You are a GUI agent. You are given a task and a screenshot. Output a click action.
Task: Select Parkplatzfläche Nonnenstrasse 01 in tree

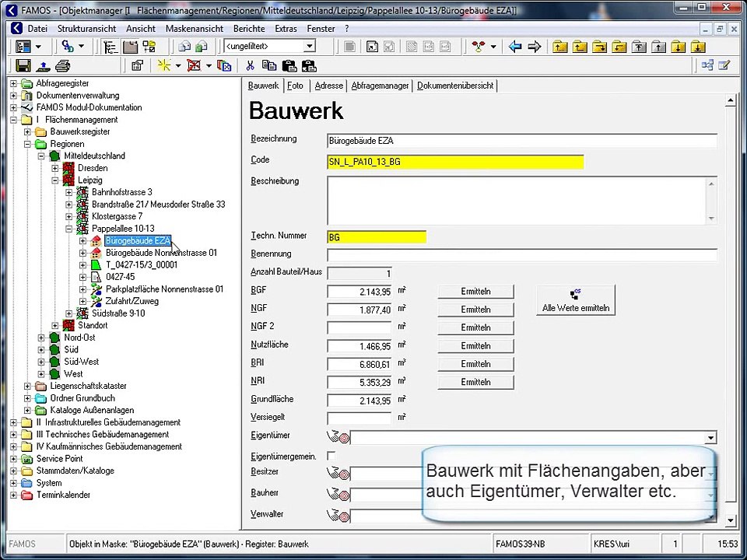[164, 289]
